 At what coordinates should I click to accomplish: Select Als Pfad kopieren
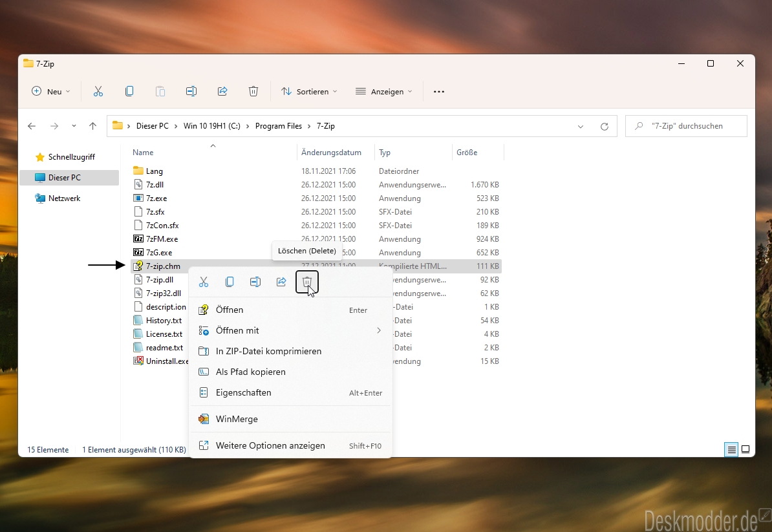coord(290,372)
